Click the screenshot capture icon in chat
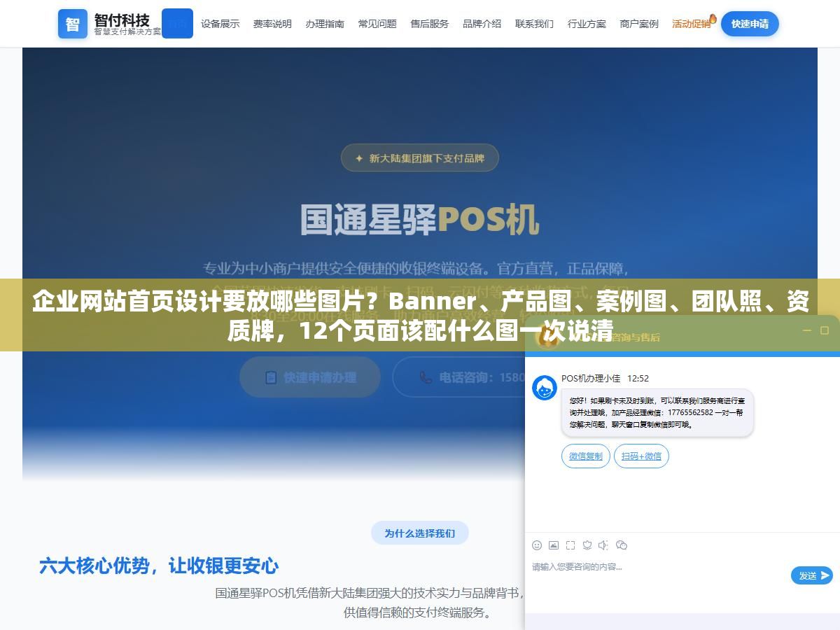 (570, 545)
